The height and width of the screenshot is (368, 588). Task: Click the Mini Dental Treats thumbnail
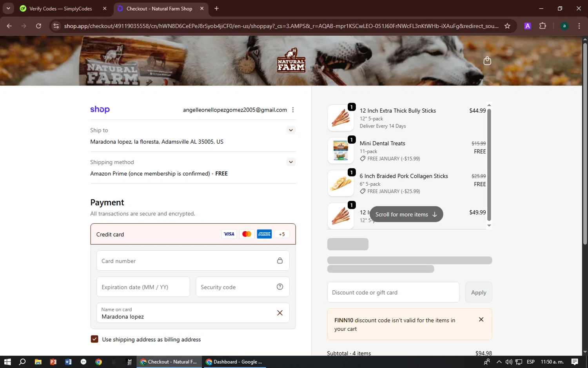pyautogui.click(x=341, y=150)
